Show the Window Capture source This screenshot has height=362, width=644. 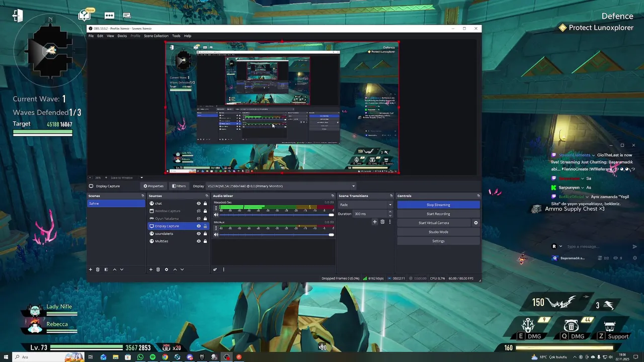tap(198, 211)
